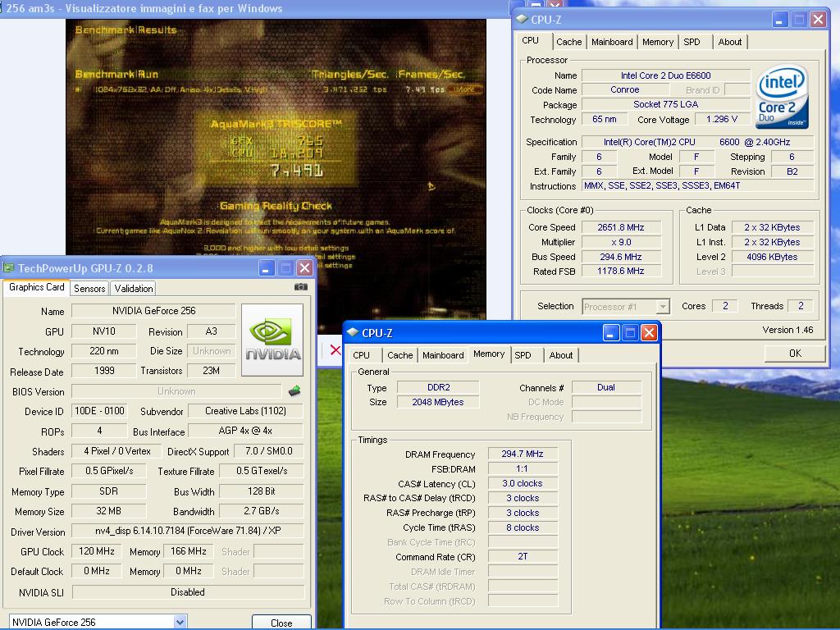Click the Core Voltage 1.296 V value

pyautogui.click(x=722, y=119)
